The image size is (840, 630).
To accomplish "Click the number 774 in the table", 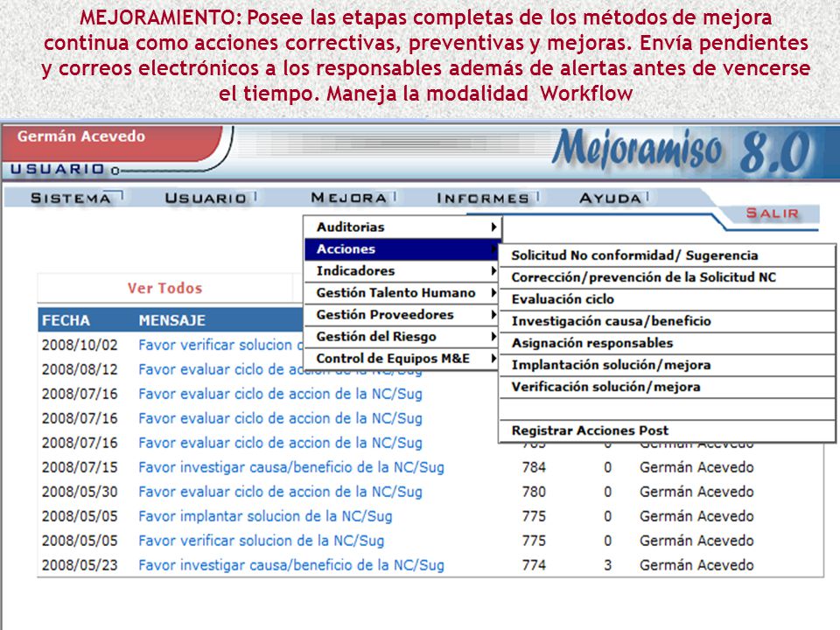I will 534,565.
